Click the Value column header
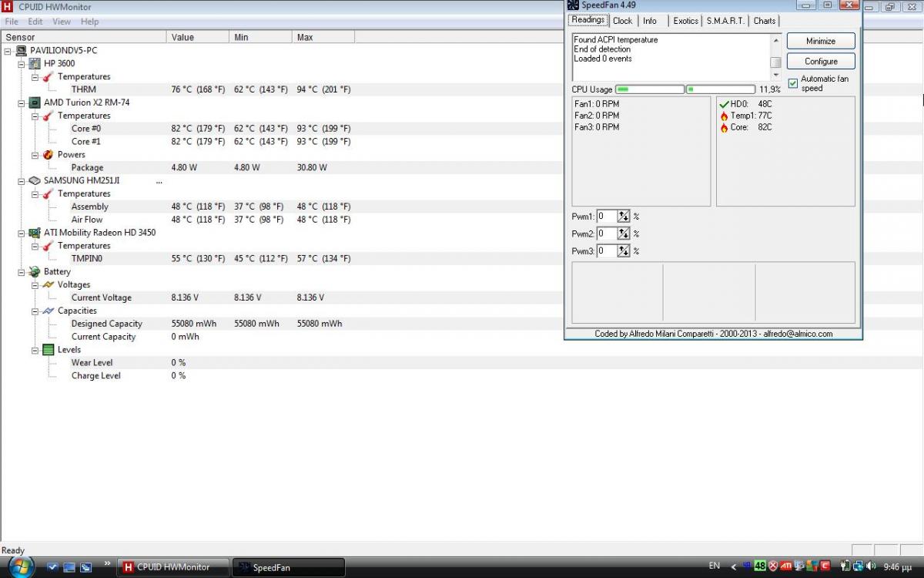Image resolution: width=924 pixels, height=578 pixels. coord(198,37)
